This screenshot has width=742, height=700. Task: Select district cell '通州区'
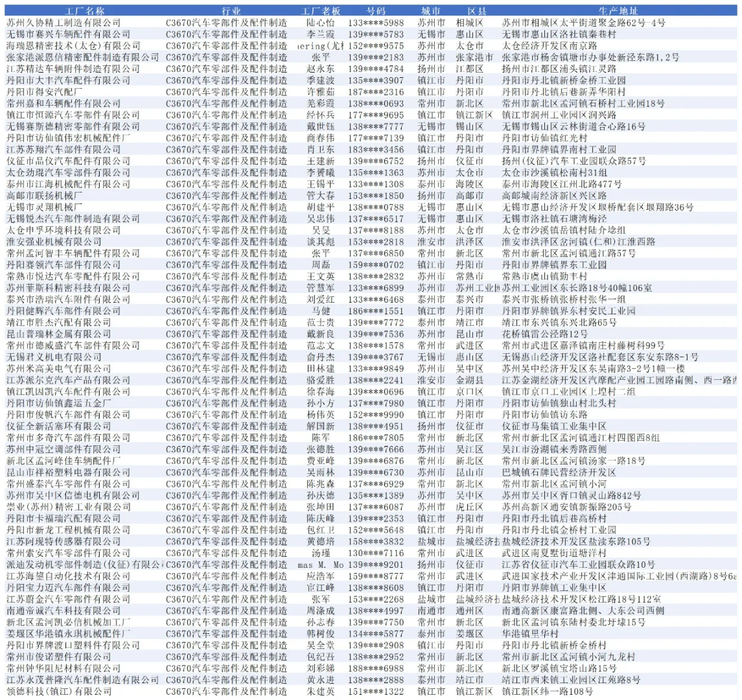(x=469, y=611)
